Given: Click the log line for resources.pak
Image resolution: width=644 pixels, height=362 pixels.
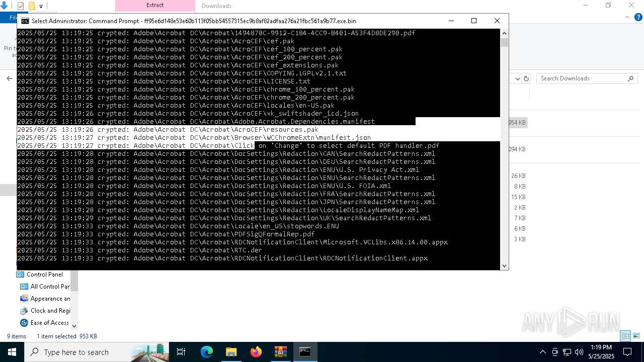Looking at the screenshot, I should tap(168, 130).
